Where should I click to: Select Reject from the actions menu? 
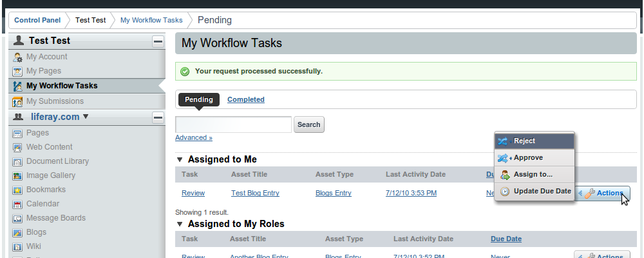tap(524, 141)
